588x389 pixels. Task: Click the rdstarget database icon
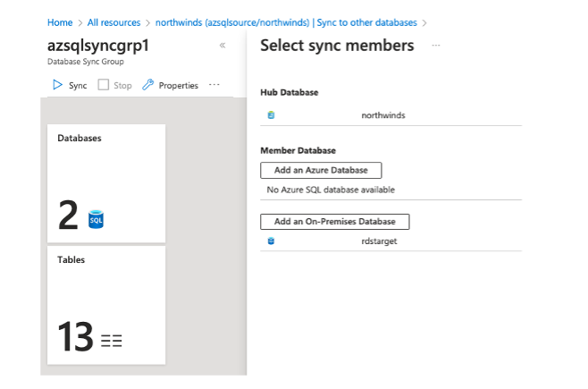click(x=271, y=241)
